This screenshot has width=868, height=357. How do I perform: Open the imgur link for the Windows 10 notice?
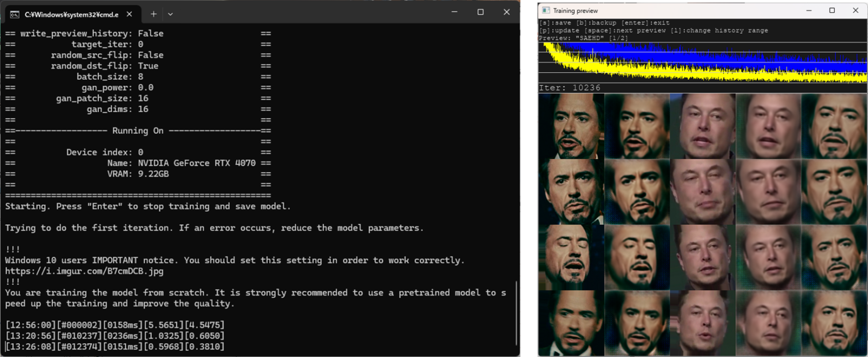(85, 271)
